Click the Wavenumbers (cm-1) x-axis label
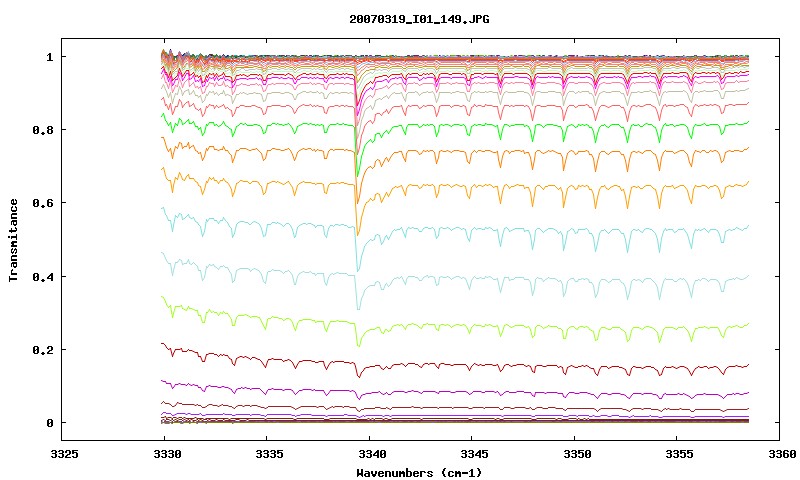800x480 pixels. click(x=419, y=473)
